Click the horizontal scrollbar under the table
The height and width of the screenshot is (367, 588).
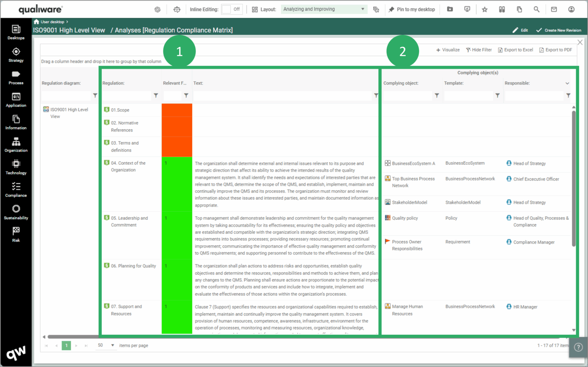point(306,337)
